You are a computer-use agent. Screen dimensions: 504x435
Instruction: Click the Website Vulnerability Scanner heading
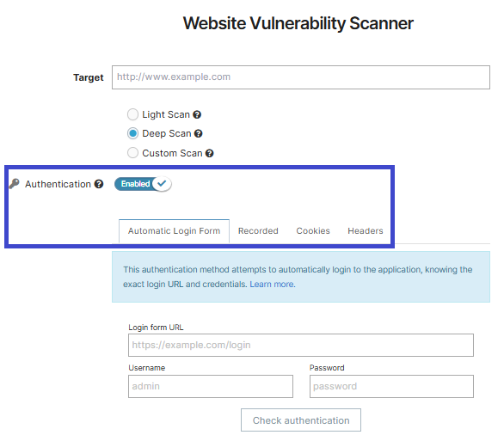(x=298, y=23)
